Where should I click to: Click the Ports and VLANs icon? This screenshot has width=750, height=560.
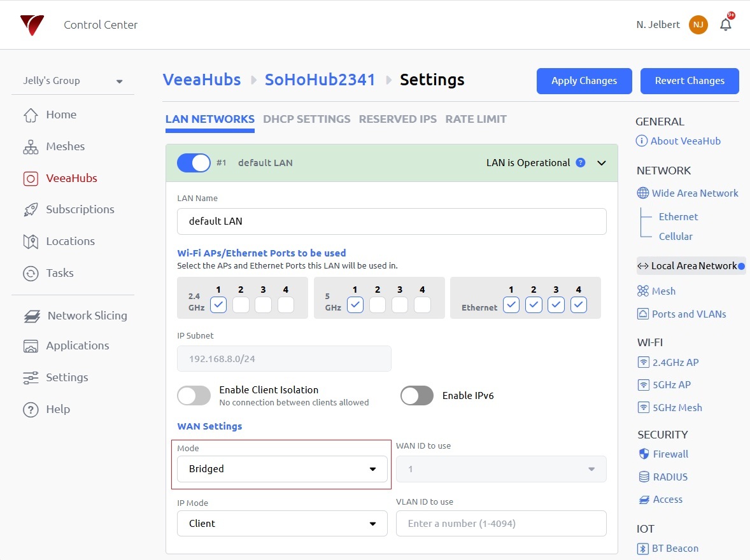(643, 314)
